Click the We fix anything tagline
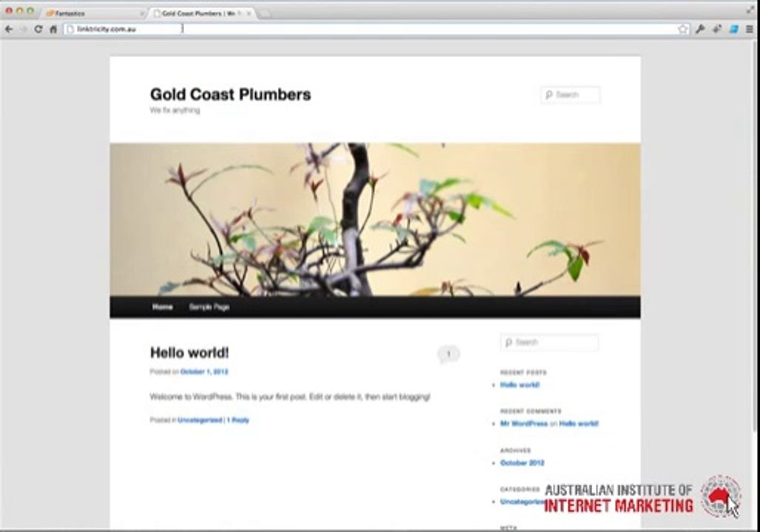This screenshot has width=760, height=532. (x=174, y=111)
